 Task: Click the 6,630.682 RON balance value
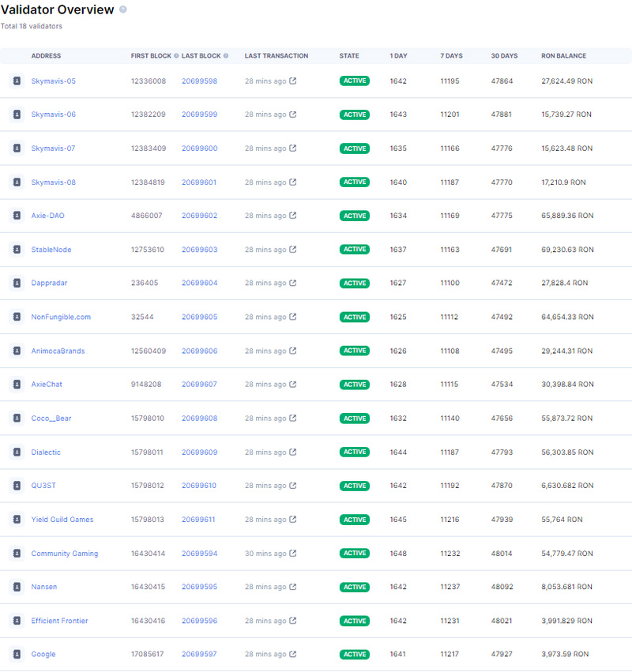click(567, 486)
